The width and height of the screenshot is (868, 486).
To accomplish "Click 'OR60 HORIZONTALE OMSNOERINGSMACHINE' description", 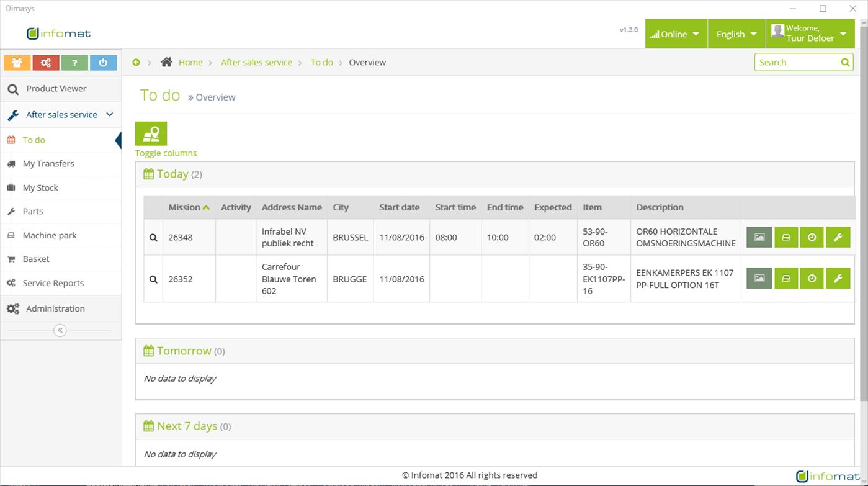I will (686, 237).
